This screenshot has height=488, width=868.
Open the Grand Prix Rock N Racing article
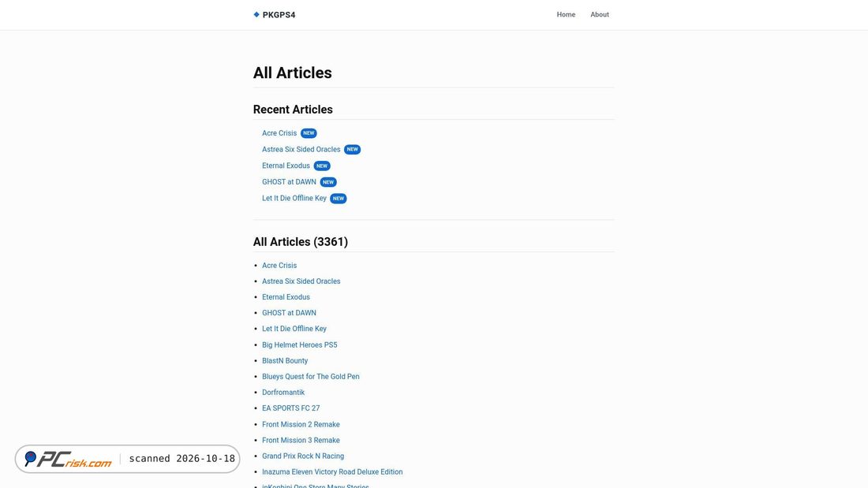coord(303,456)
